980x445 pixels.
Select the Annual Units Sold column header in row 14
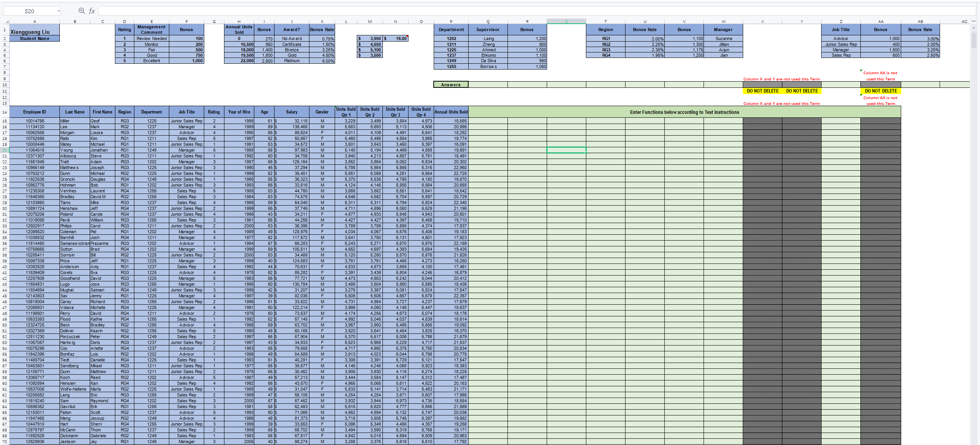click(451, 112)
